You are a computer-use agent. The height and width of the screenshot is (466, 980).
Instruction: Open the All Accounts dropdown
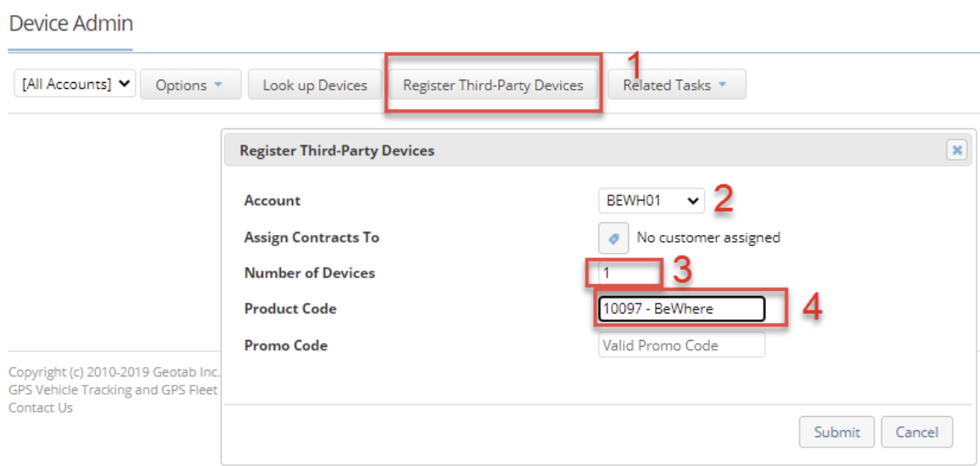[74, 85]
